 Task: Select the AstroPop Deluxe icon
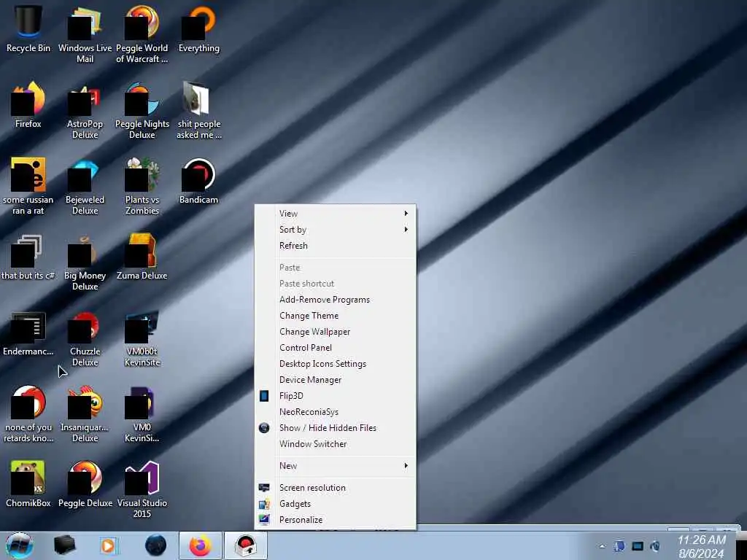click(x=85, y=111)
